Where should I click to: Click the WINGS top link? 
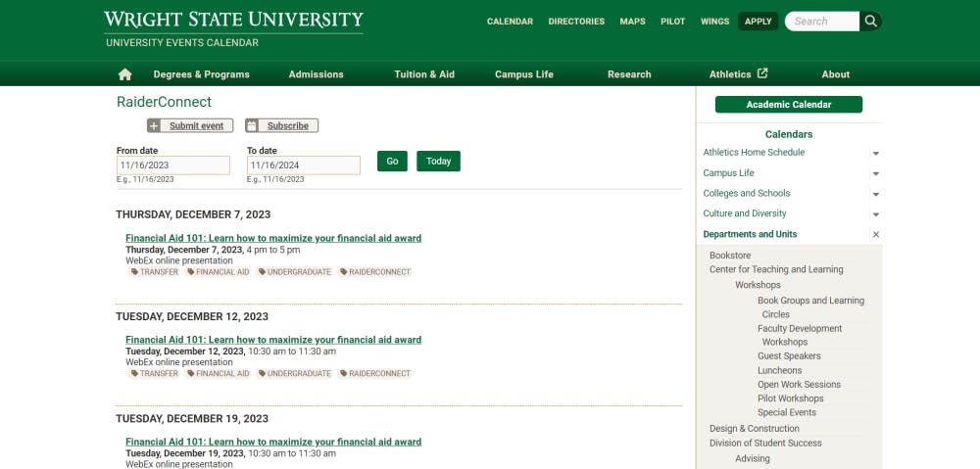point(714,22)
